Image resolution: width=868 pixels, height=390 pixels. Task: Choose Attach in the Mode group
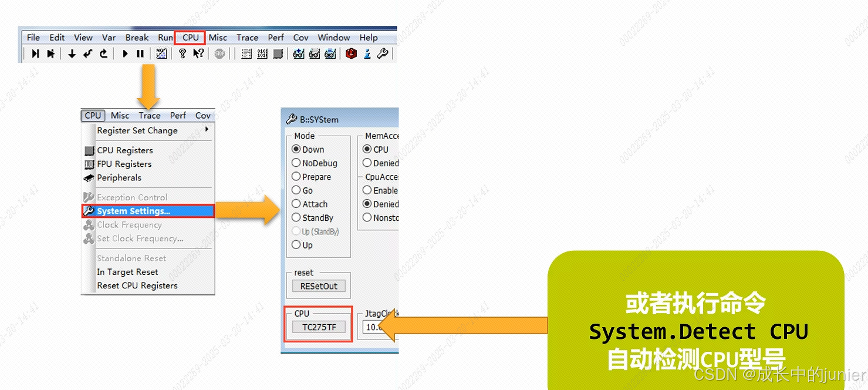[296, 204]
